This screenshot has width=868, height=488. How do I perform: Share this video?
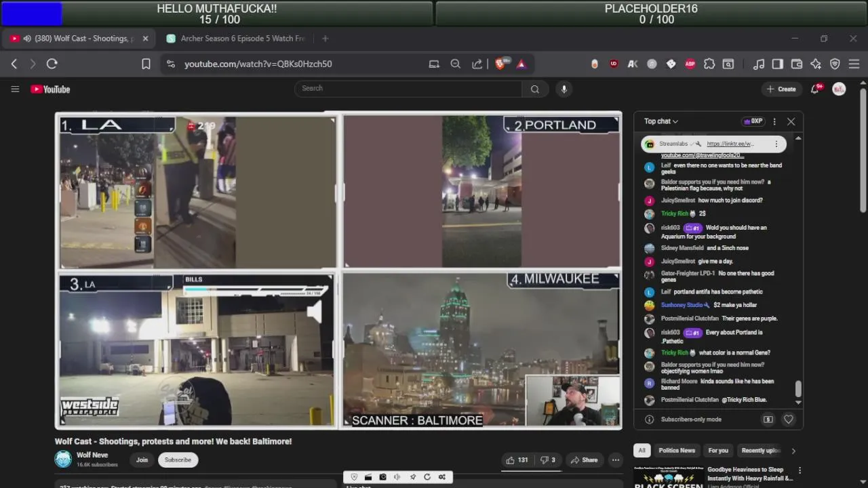[x=584, y=460]
